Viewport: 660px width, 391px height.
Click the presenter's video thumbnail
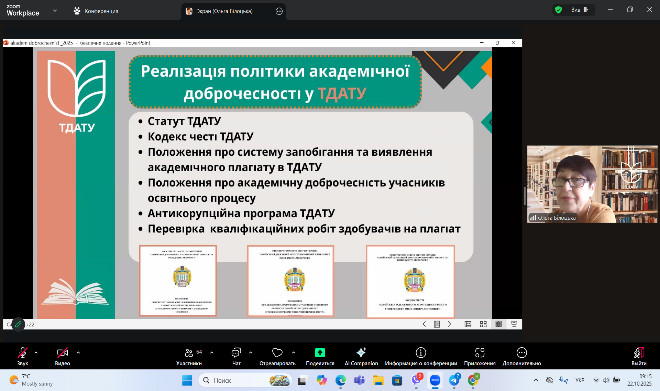[592, 184]
